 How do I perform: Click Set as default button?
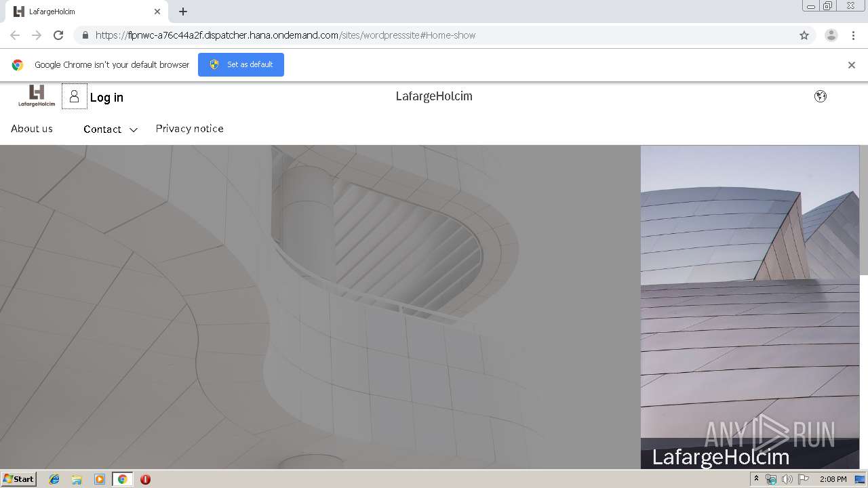point(241,64)
